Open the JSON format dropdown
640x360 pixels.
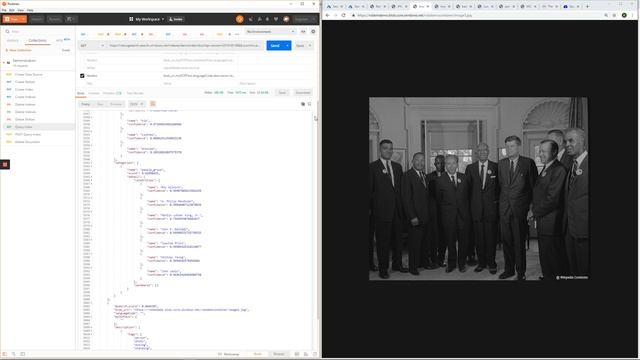[x=136, y=104]
